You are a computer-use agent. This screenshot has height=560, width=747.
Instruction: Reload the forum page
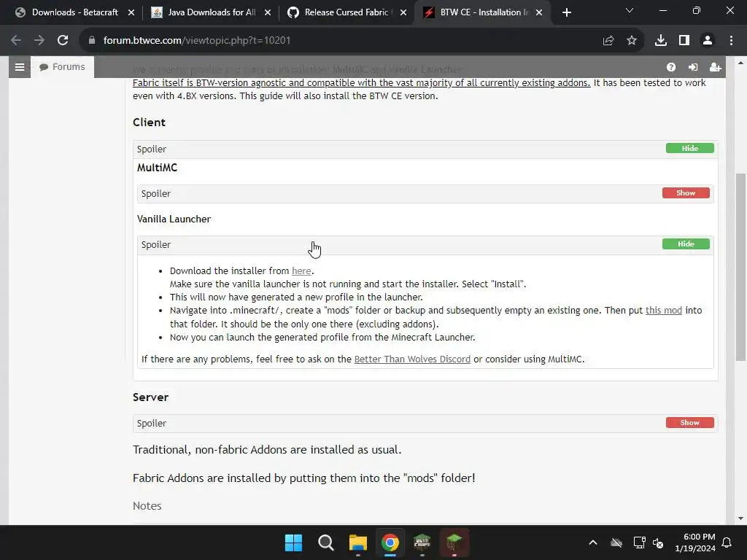tap(63, 41)
